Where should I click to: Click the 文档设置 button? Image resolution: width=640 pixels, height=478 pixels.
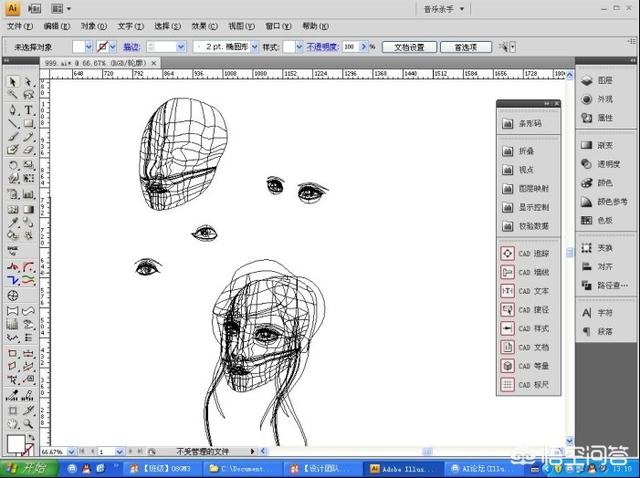[x=409, y=47]
